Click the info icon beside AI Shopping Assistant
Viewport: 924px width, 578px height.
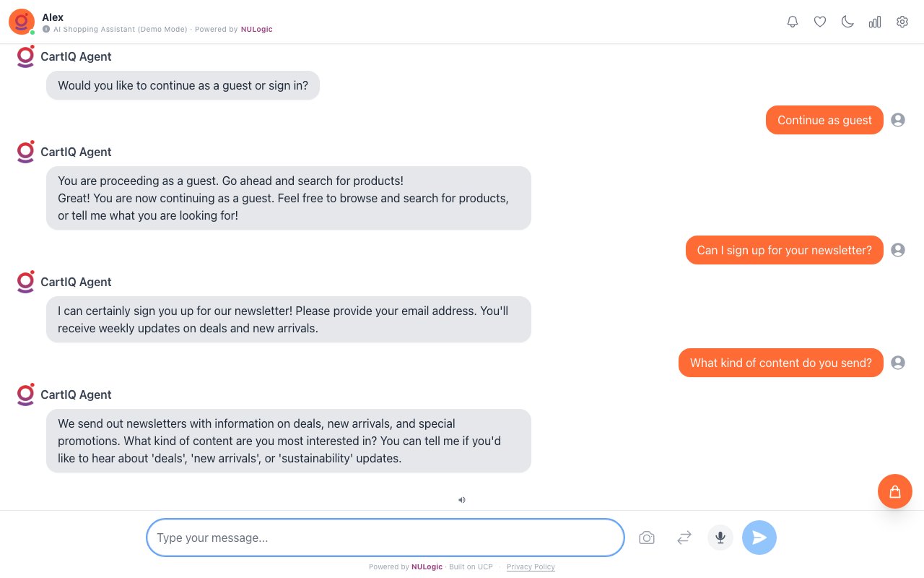(x=46, y=30)
